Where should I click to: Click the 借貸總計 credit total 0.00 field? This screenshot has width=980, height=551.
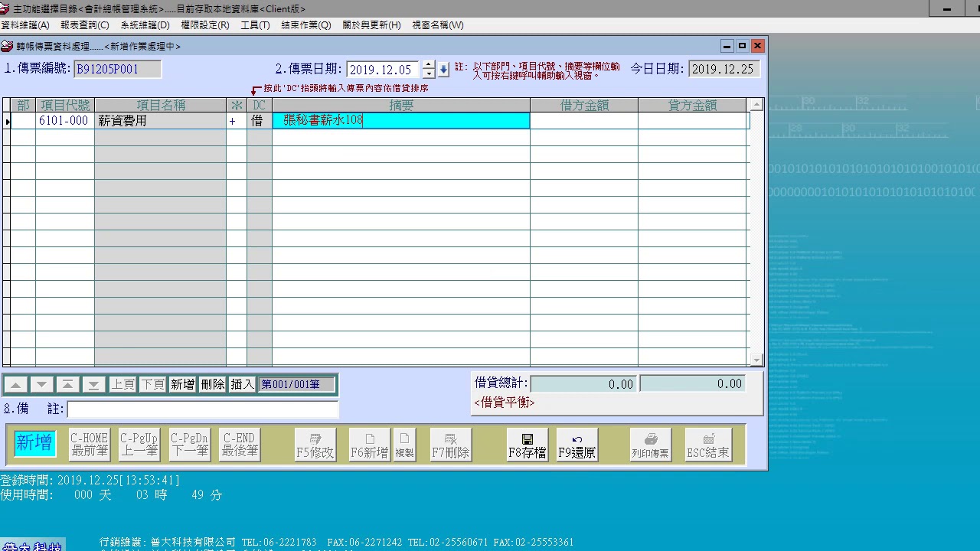[692, 383]
